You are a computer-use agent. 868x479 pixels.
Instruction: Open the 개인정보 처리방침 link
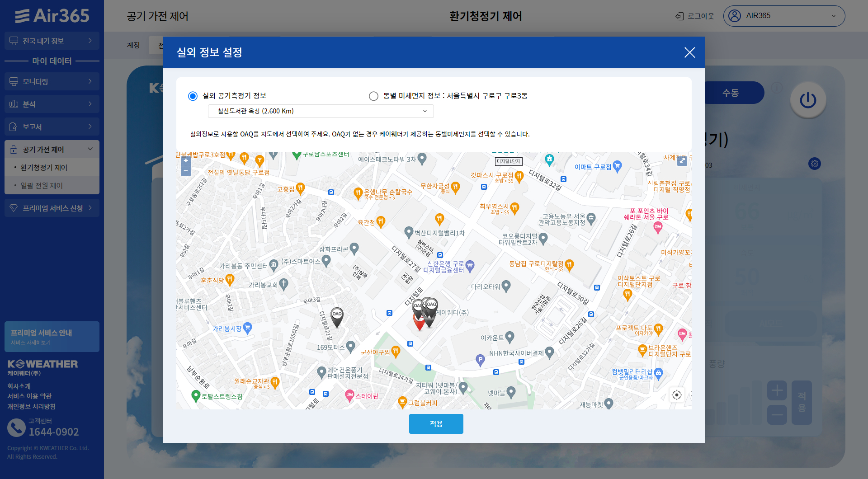pyautogui.click(x=31, y=407)
